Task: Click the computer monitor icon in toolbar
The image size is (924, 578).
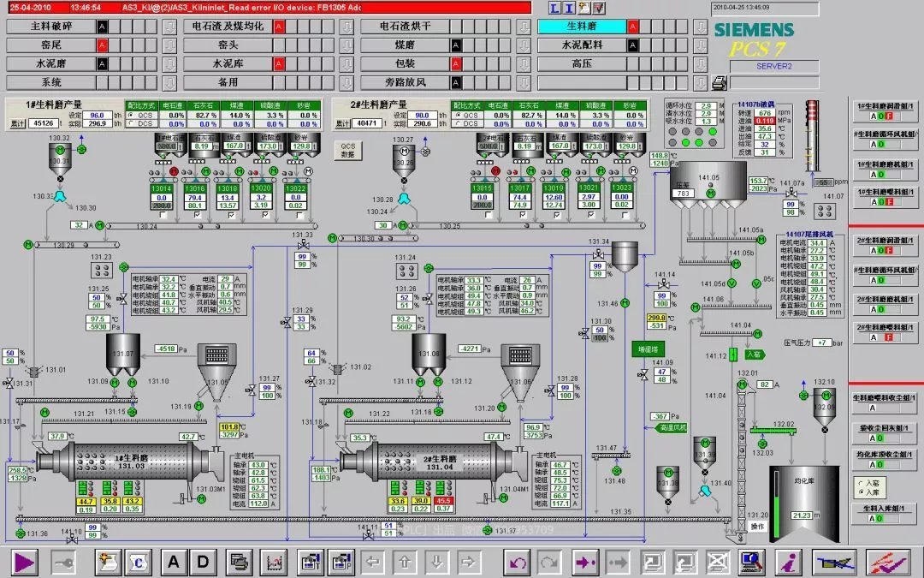Action: click(752, 562)
